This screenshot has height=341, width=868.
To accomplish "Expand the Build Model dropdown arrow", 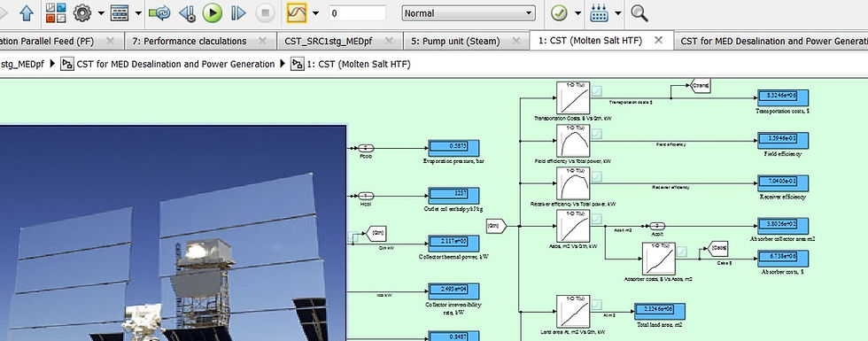I will coord(618,12).
